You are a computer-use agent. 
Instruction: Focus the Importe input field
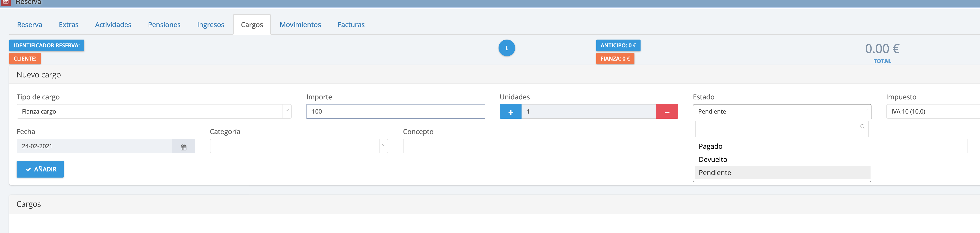coord(396,112)
